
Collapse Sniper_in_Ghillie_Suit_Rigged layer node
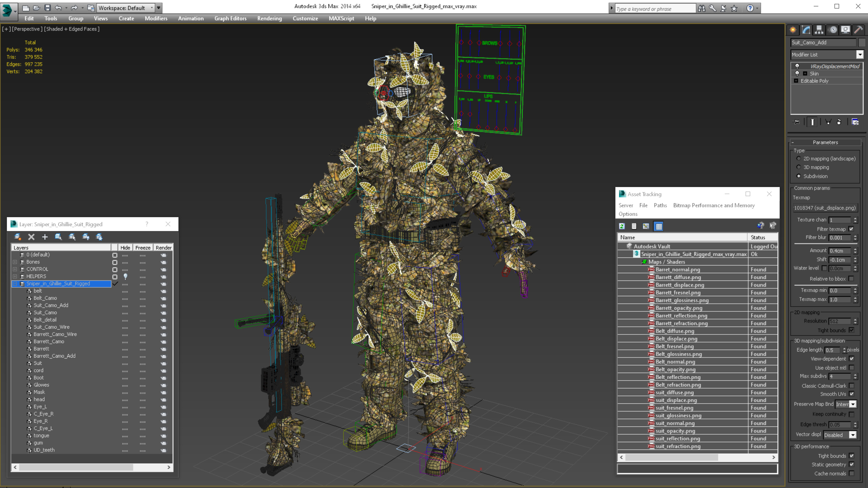pyautogui.click(x=15, y=283)
